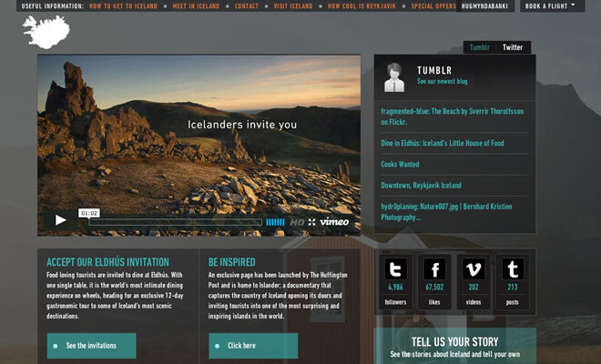Switch to the Tumblr tab
This screenshot has width=601, height=364.
pyautogui.click(x=480, y=47)
